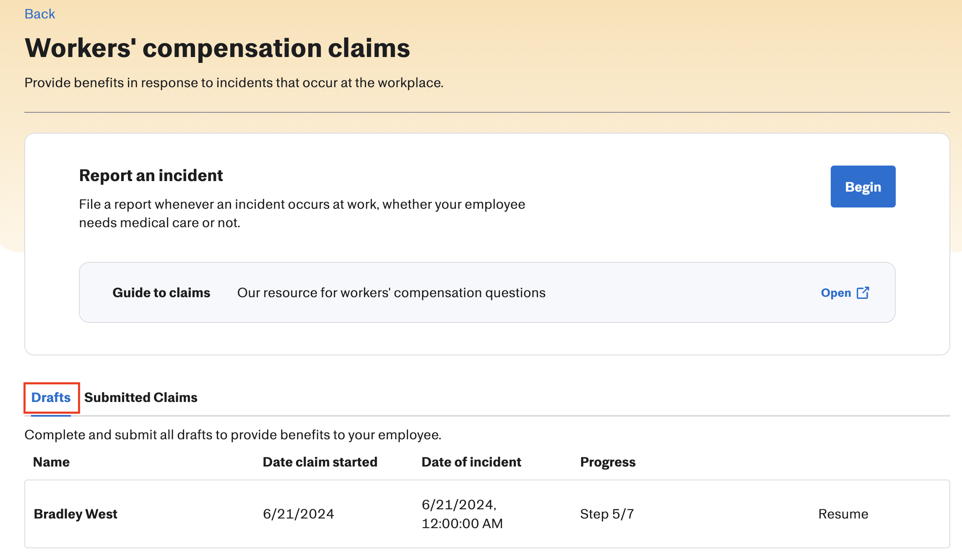The width and height of the screenshot is (962, 560).
Task: Go back using the Back link
Action: pos(40,14)
